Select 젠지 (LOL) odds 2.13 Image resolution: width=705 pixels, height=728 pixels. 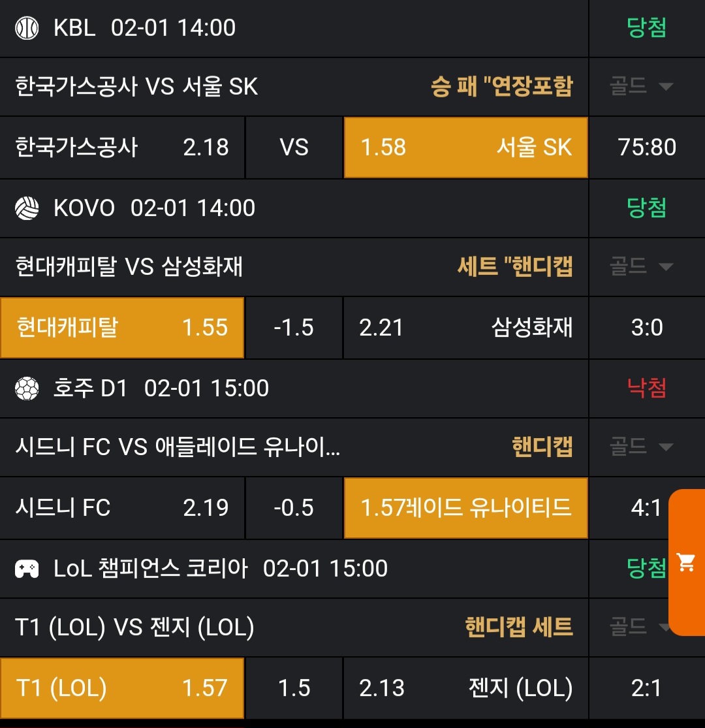click(465, 688)
